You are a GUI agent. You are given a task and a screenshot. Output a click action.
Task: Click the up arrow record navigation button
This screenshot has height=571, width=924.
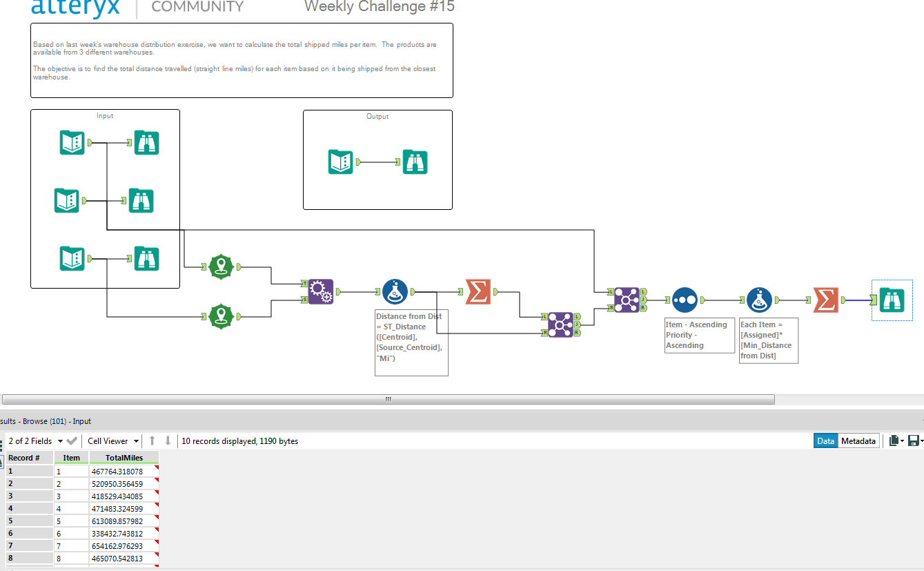153,441
